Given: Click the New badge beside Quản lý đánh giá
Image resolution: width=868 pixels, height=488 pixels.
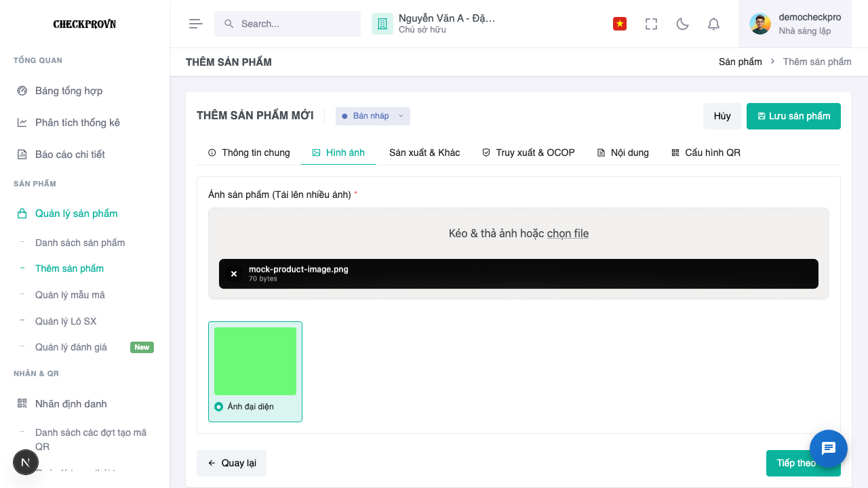Looking at the screenshot, I should (x=142, y=347).
